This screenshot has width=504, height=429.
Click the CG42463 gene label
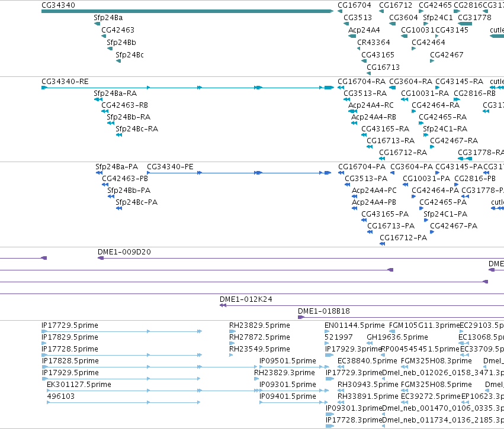coord(118,30)
